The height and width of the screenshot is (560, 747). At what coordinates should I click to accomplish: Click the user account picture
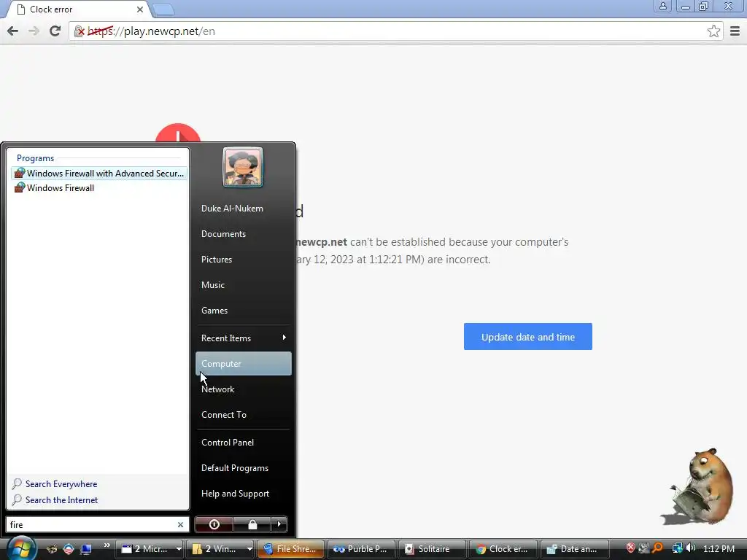point(242,167)
